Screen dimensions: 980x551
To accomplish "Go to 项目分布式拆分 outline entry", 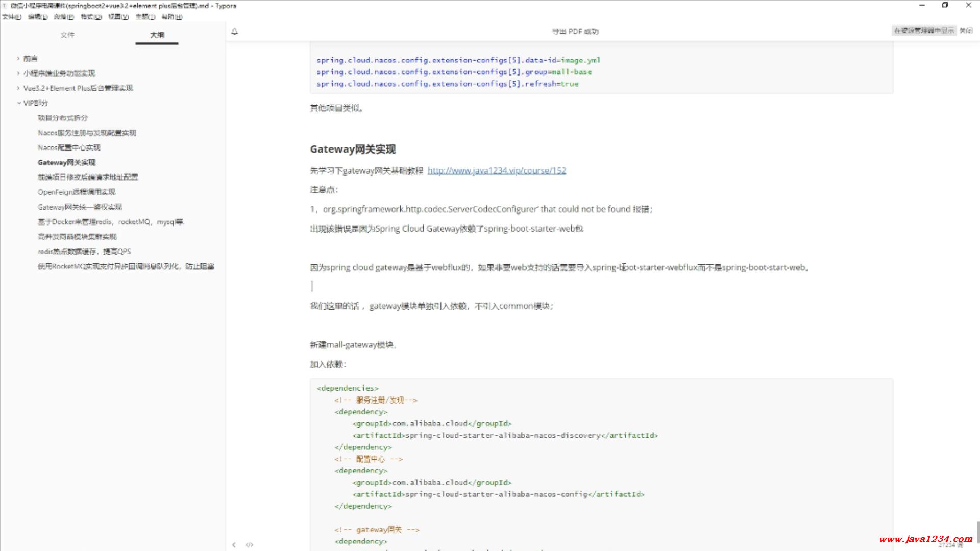I will [63, 118].
